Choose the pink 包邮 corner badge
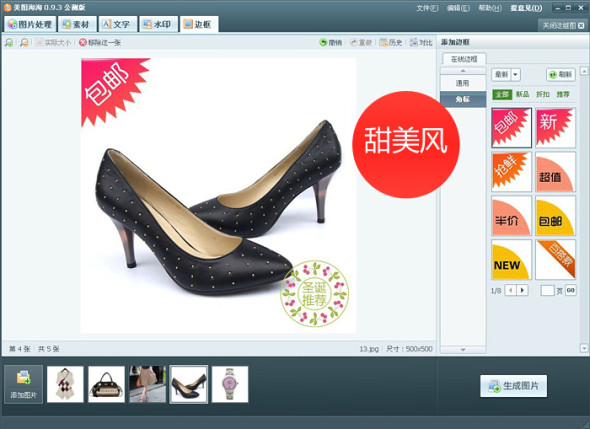Viewport: 590px width, 429px height. tap(511, 128)
